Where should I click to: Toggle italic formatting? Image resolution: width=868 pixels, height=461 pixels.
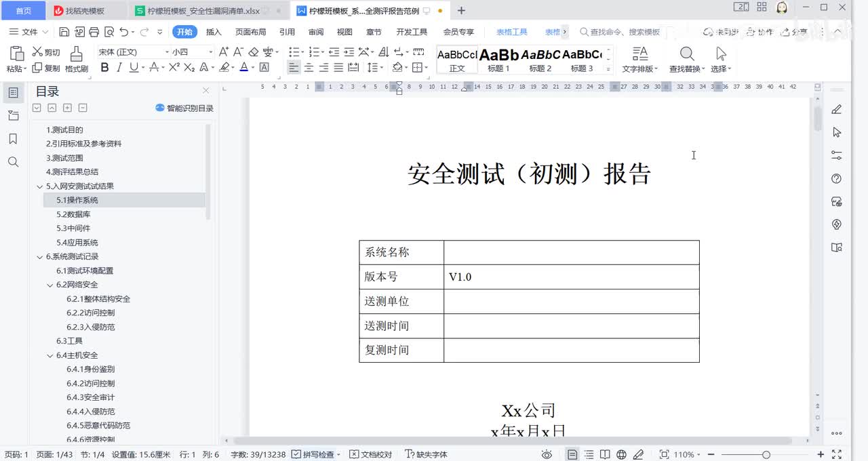coord(119,67)
